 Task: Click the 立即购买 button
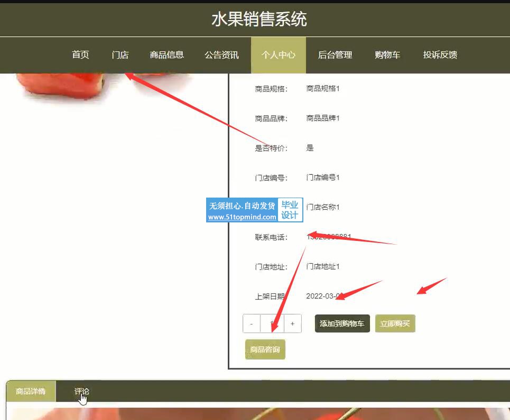tap(395, 323)
